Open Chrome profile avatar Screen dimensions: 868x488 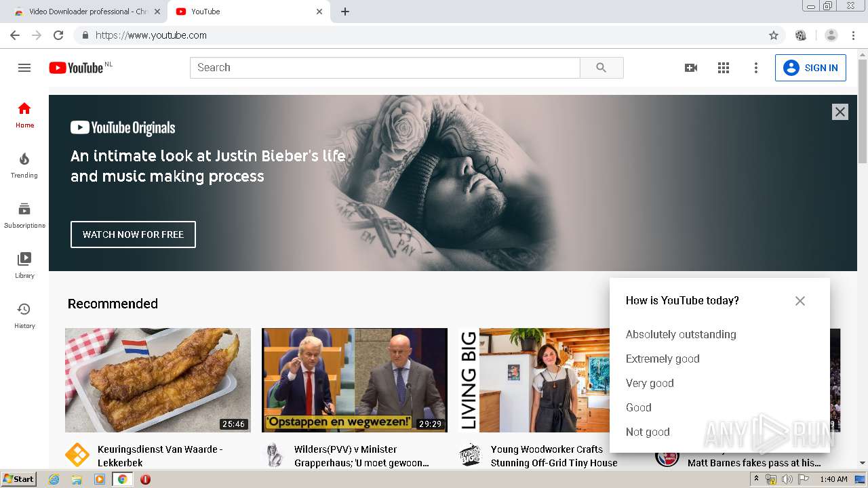pos(831,35)
